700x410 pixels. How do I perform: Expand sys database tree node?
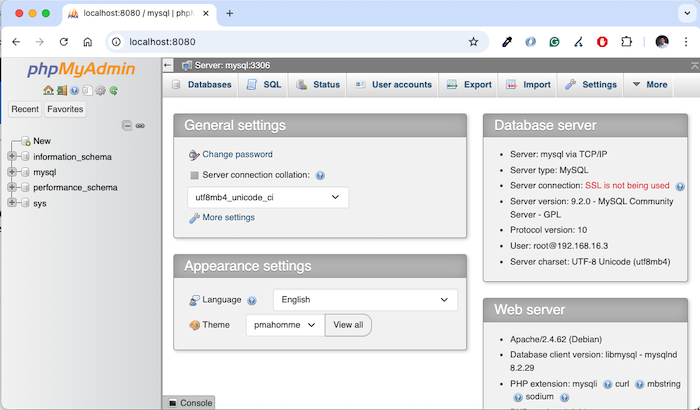[12, 202]
